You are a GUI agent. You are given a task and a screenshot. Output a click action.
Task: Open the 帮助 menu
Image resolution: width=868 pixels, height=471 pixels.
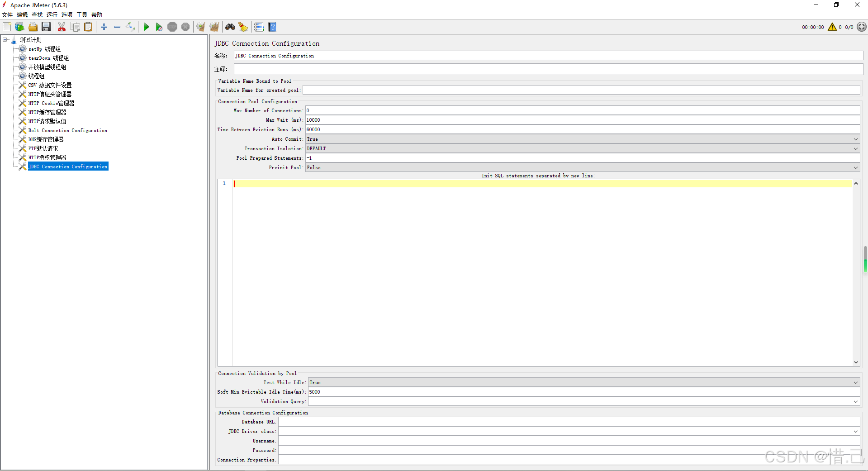click(x=97, y=15)
